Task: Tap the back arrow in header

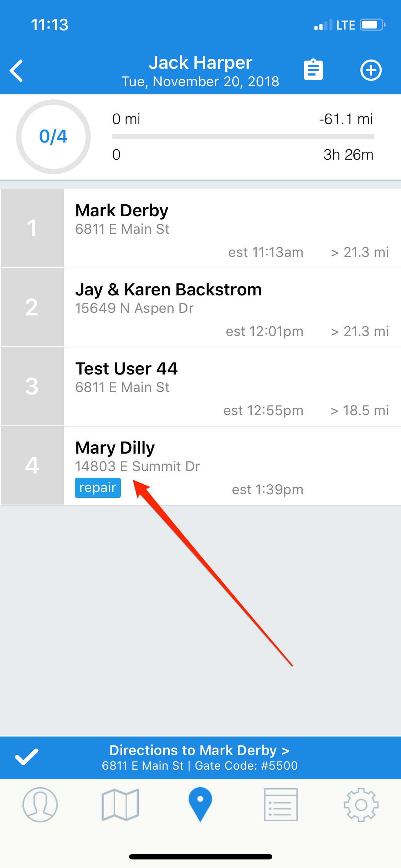Action: tap(16, 71)
